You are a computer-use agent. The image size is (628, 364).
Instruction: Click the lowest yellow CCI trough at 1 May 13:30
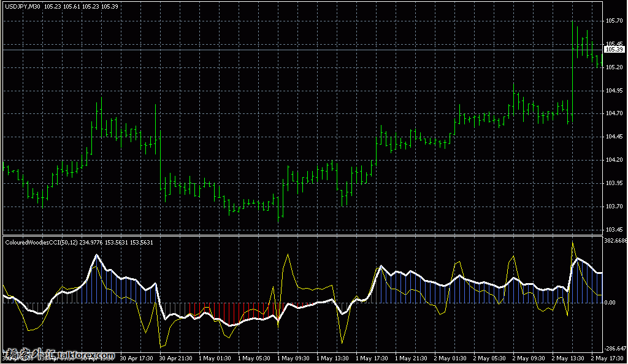(x=342, y=343)
